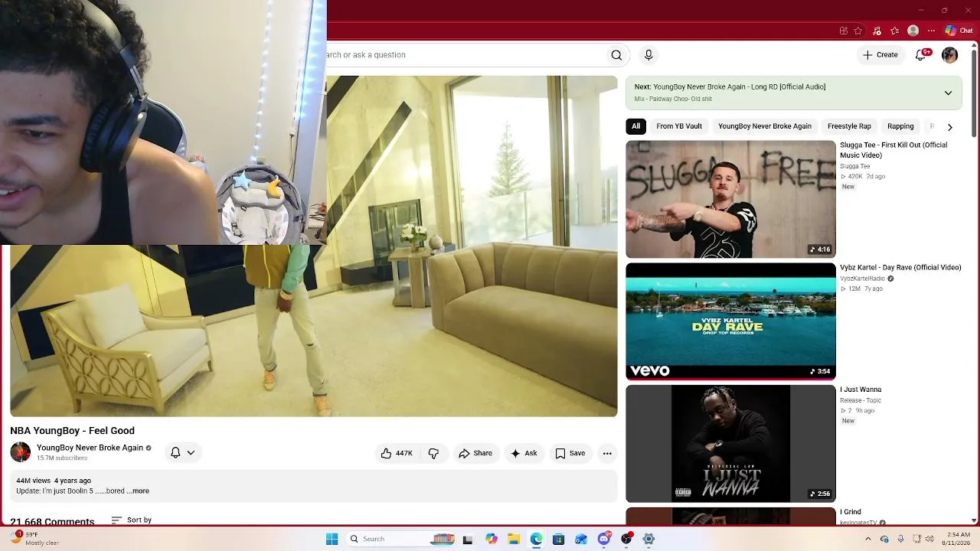Click the Day Rave video thumbnail
Viewport: 980px width, 551px height.
click(730, 321)
